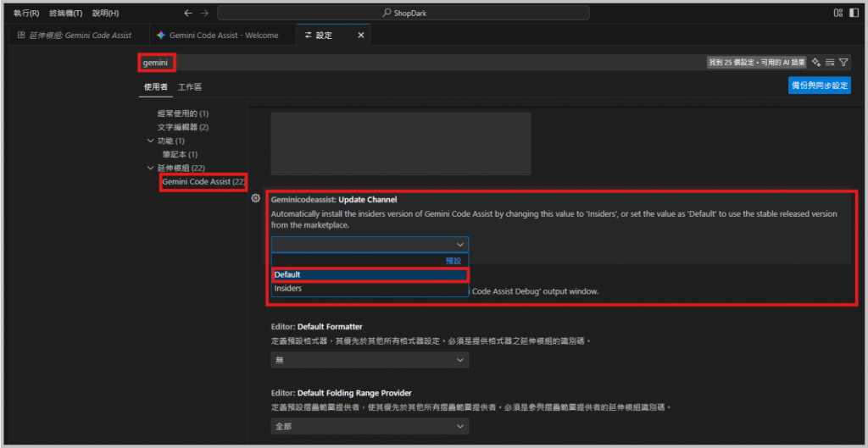The height and width of the screenshot is (448, 868).
Task: Select 經常使用的 (1) in settings tree
Action: (183, 113)
